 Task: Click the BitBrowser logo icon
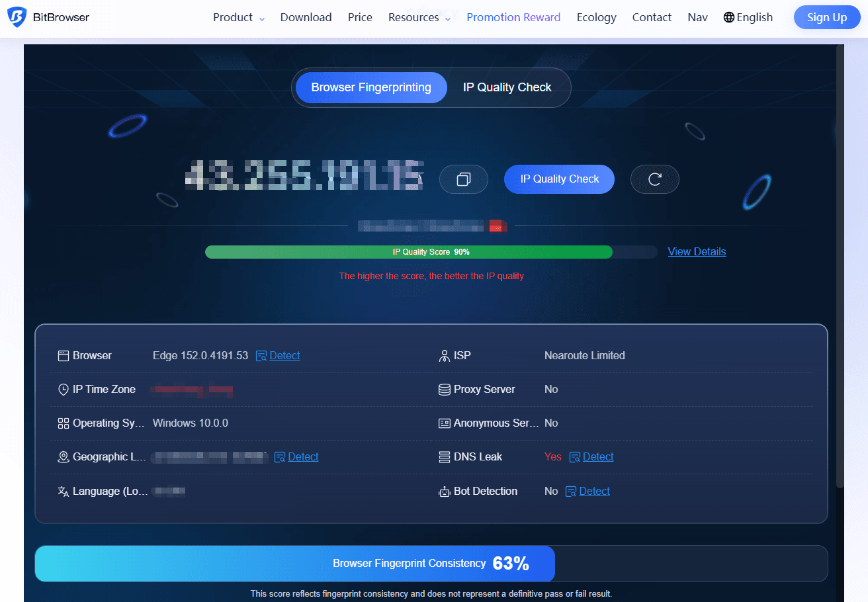click(x=17, y=17)
